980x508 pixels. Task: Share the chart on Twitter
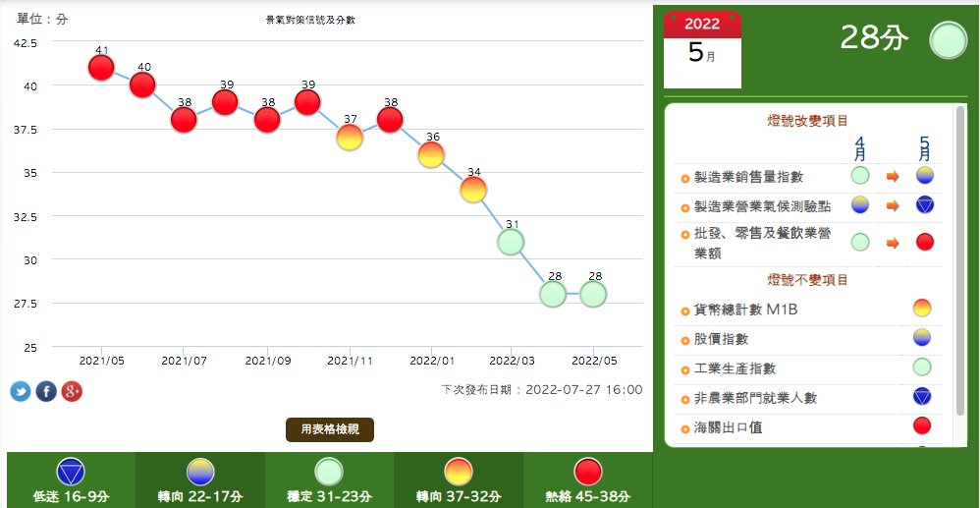coord(21,392)
